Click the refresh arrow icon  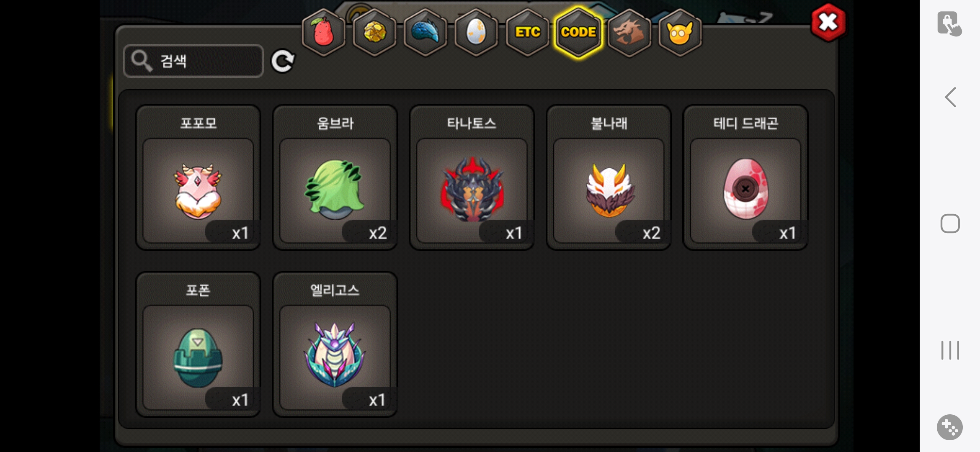(283, 61)
